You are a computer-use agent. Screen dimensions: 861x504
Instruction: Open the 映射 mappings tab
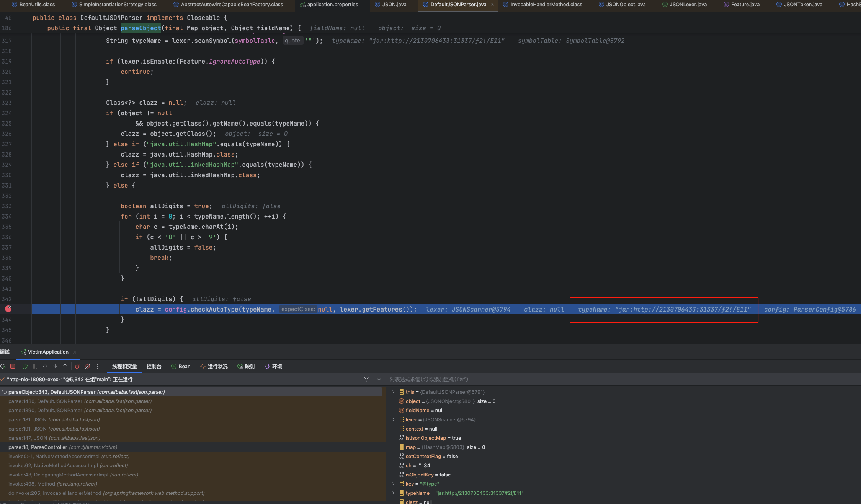click(246, 366)
